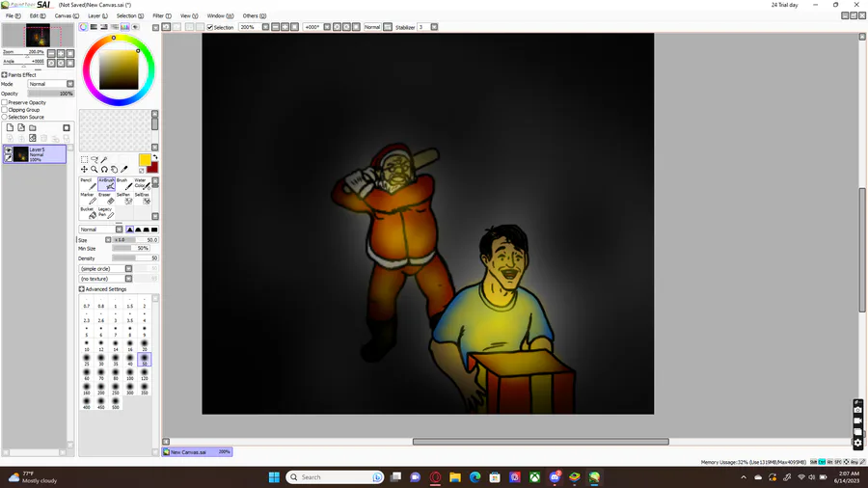This screenshot has height=488, width=868.
Task: Uncheck the Selection checkbox in toolbar
Action: (x=210, y=27)
